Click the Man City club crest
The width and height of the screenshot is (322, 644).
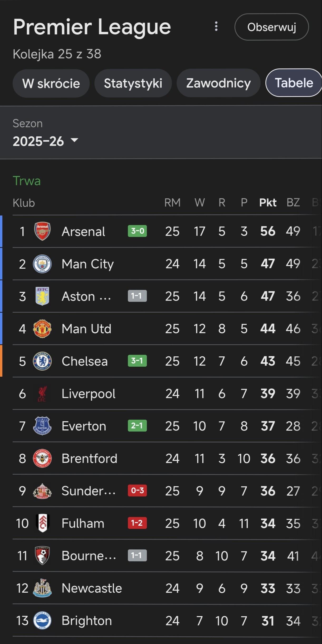tap(42, 264)
